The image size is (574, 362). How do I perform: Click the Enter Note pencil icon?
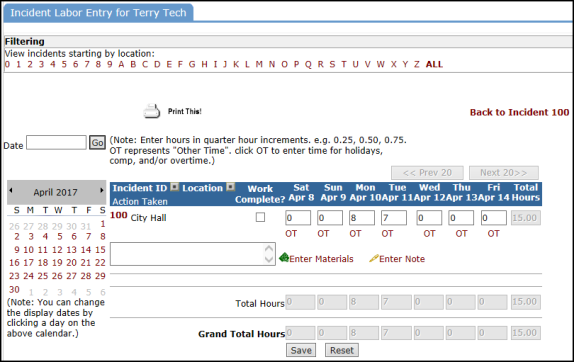[x=374, y=258]
